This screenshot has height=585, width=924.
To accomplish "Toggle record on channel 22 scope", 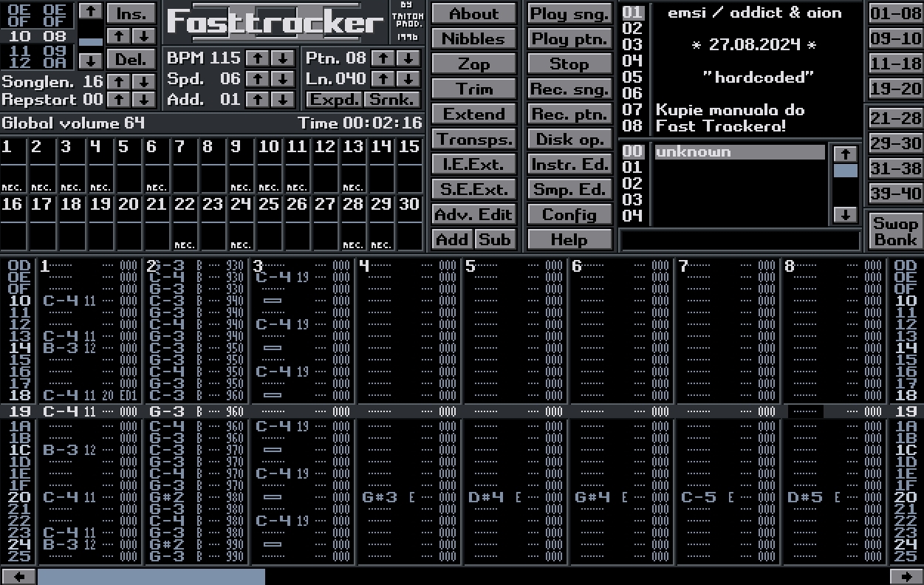I will pyautogui.click(x=185, y=224).
